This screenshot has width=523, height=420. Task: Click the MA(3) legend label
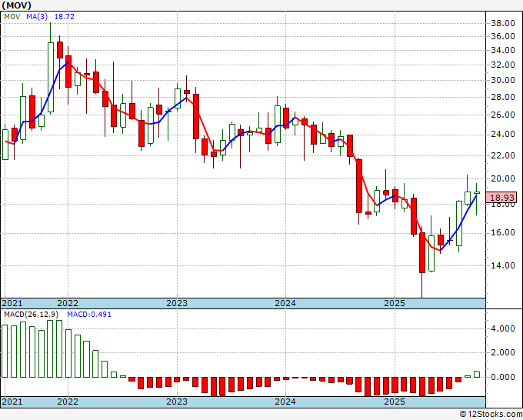37,17
